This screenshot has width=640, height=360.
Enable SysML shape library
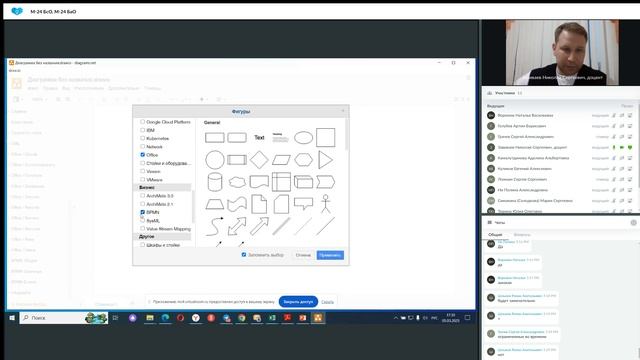coord(142,220)
